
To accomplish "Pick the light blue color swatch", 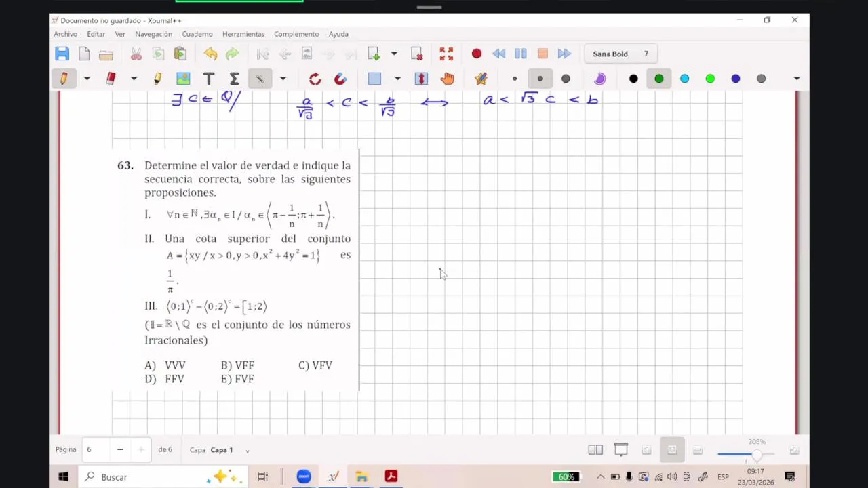I will tap(685, 79).
